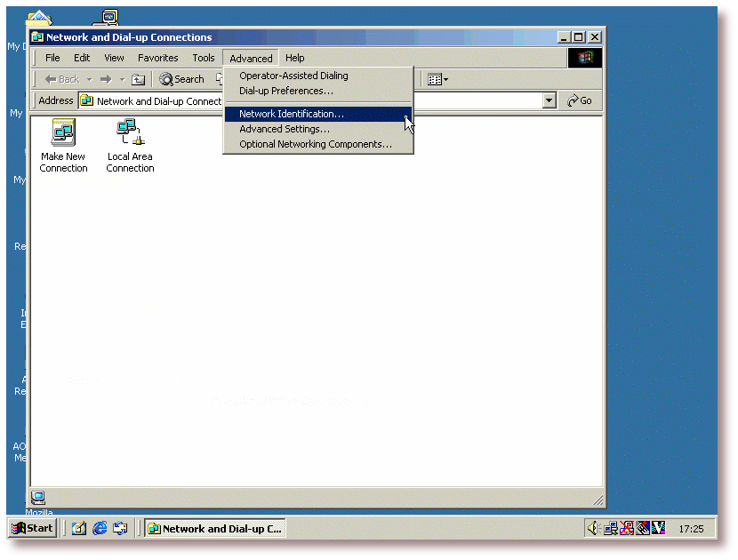
Task: Click the network status tray icon
Action: [611, 528]
